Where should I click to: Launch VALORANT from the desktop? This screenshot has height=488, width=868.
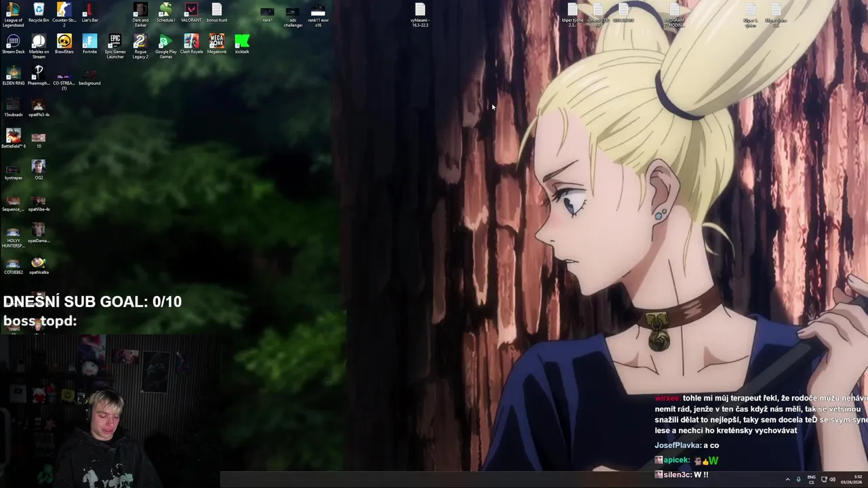191,13
